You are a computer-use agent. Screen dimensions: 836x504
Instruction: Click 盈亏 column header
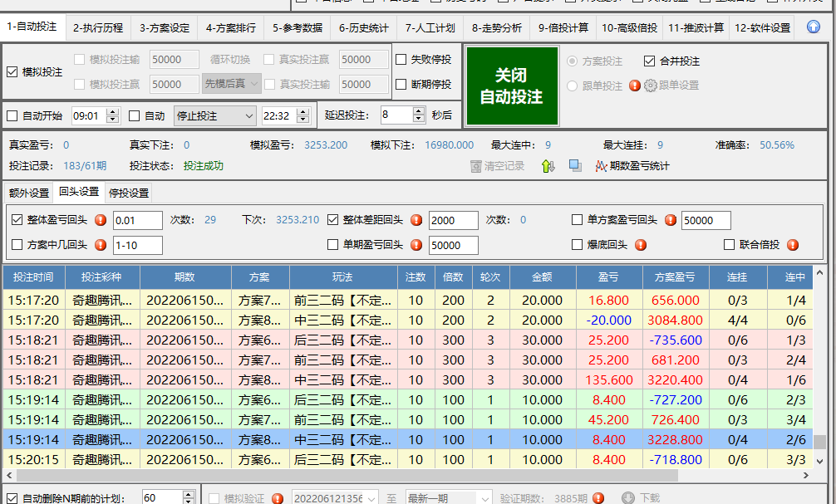click(x=609, y=277)
